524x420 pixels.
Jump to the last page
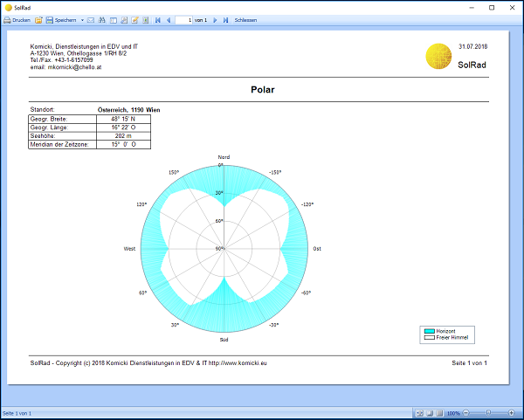pos(225,19)
